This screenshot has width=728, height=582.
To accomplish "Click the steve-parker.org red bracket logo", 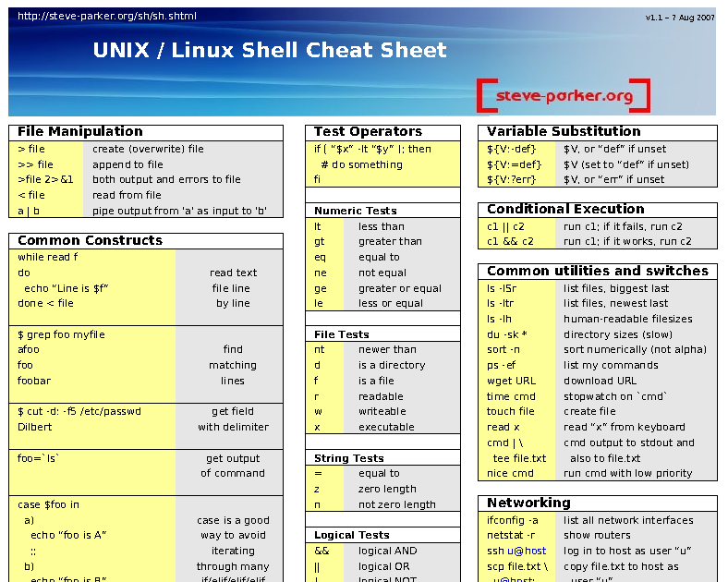I will pyautogui.click(x=564, y=95).
